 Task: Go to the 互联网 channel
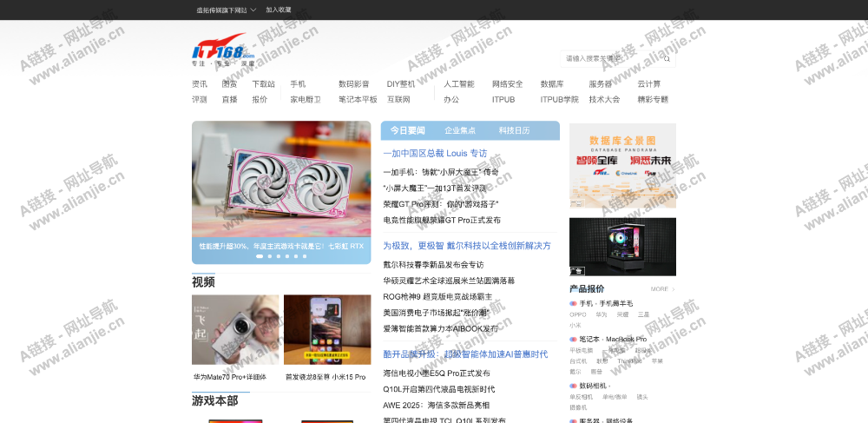(x=398, y=100)
